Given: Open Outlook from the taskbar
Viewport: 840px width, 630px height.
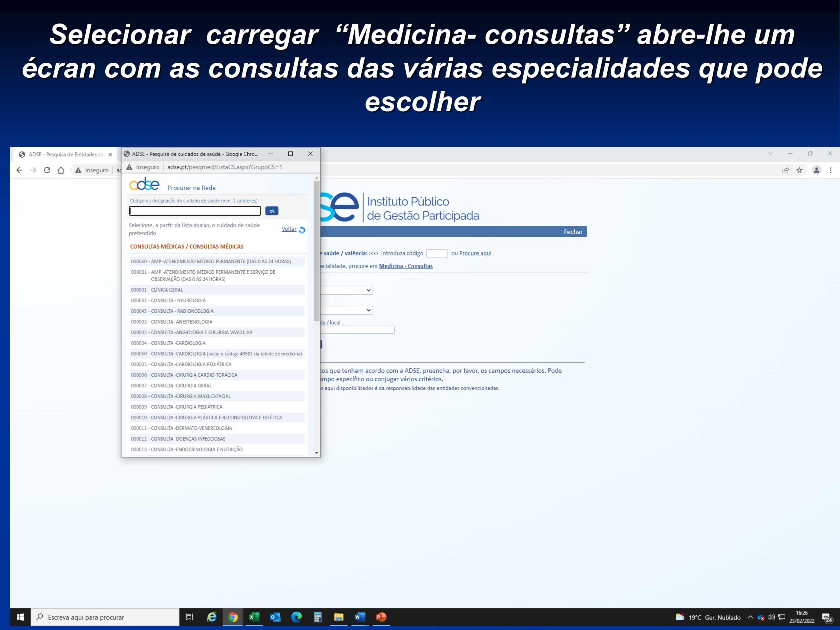Looking at the screenshot, I should [275, 617].
